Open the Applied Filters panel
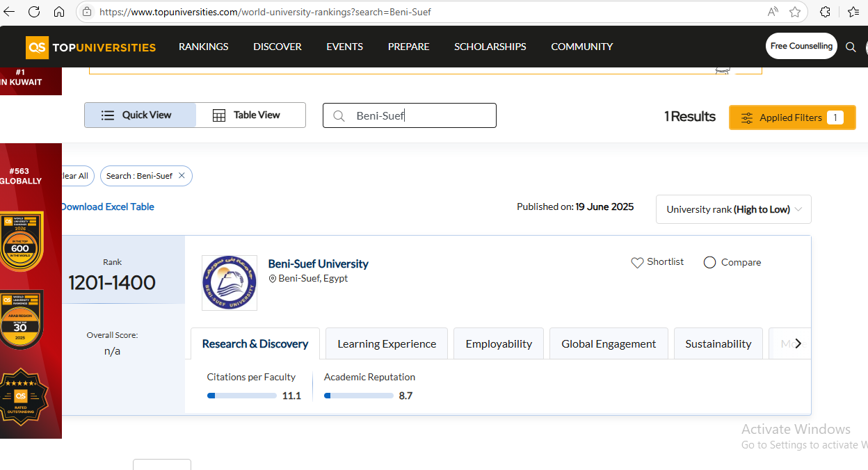The height and width of the screenshot is (470, 868). point(792,117)
